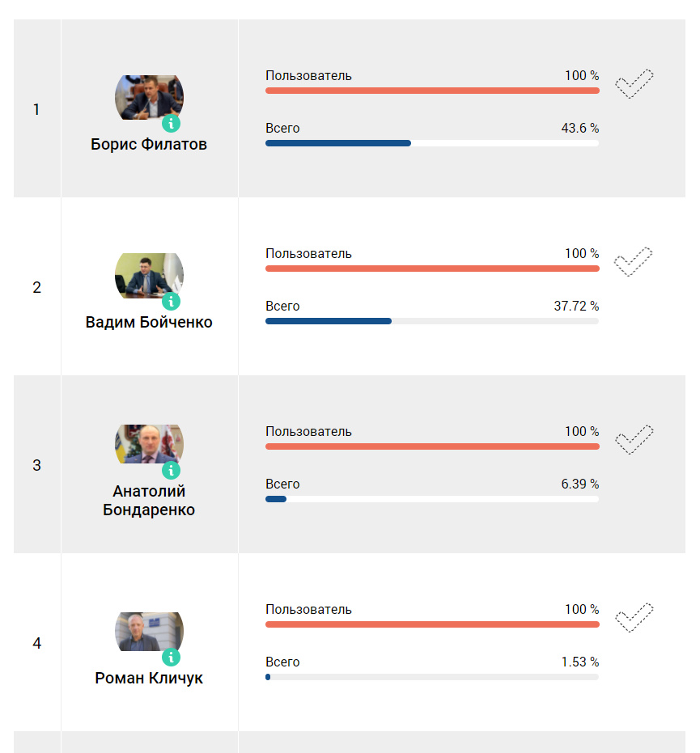
Task: Click the name Борис Филатов
Action: pyautogui.click(x=149, y=145)
